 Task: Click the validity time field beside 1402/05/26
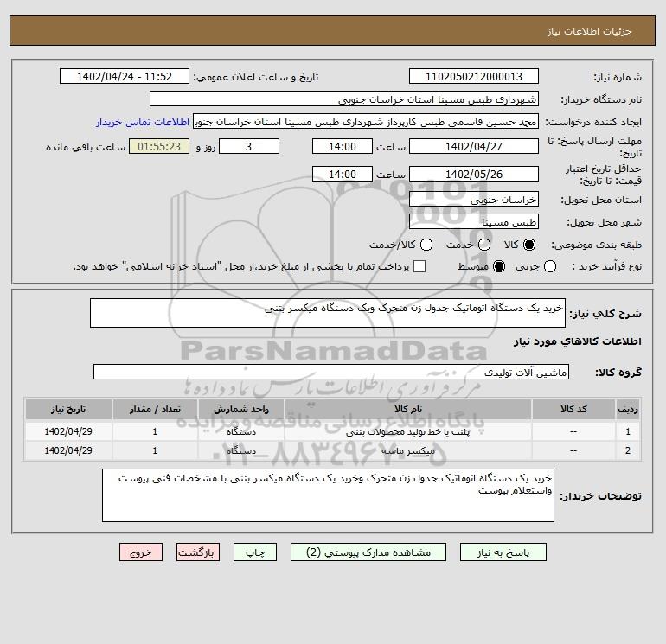[343, 174]
